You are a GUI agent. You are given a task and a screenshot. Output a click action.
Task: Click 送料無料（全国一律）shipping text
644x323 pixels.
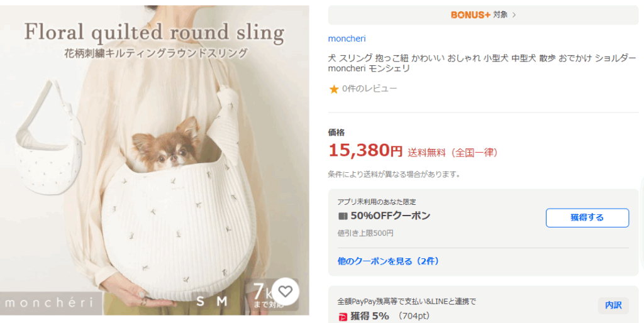point(452,153)
